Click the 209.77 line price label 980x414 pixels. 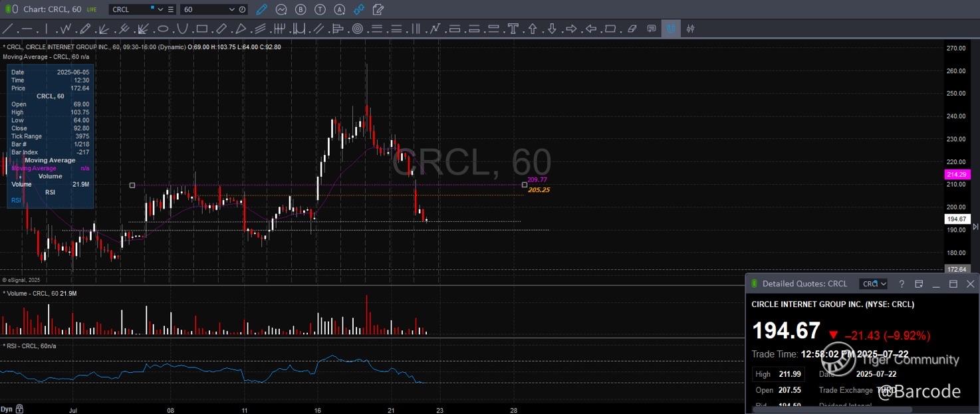[537, 180]
